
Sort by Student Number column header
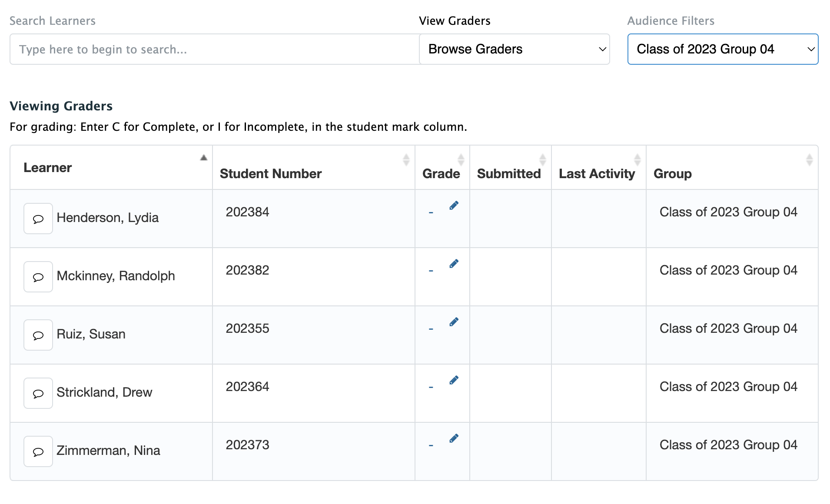(270, 173)
